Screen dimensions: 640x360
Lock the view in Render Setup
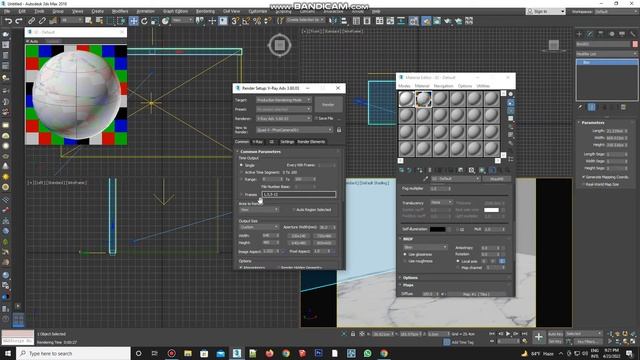pyautogui.click(x=339, y=130)
